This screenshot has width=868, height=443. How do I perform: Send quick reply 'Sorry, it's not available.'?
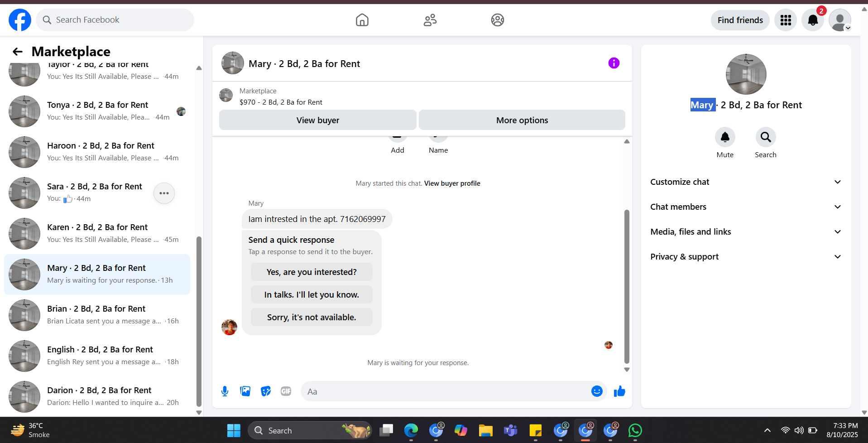[312, 317]
